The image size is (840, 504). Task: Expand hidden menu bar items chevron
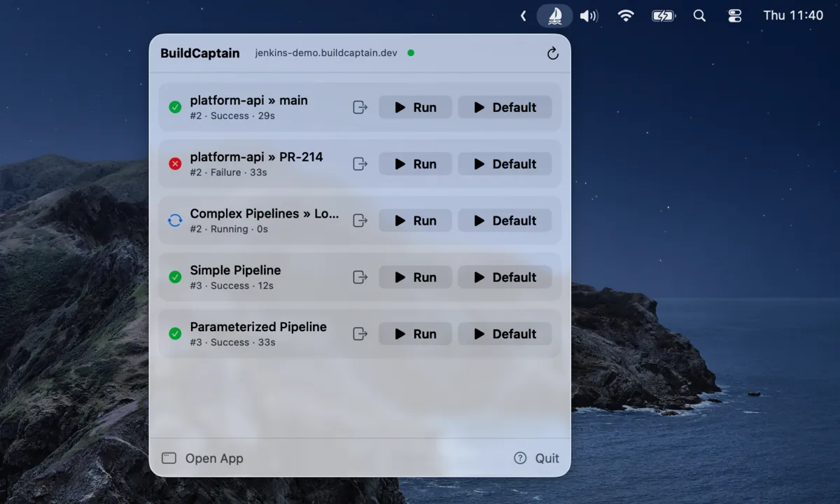[x=523, y=15]
